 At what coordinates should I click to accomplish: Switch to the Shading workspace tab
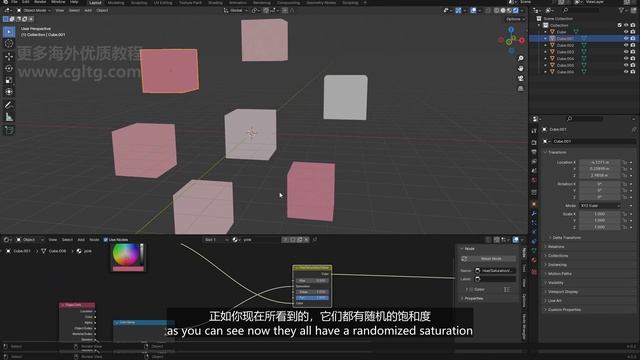pyautogui.click(x=215, y=2)
